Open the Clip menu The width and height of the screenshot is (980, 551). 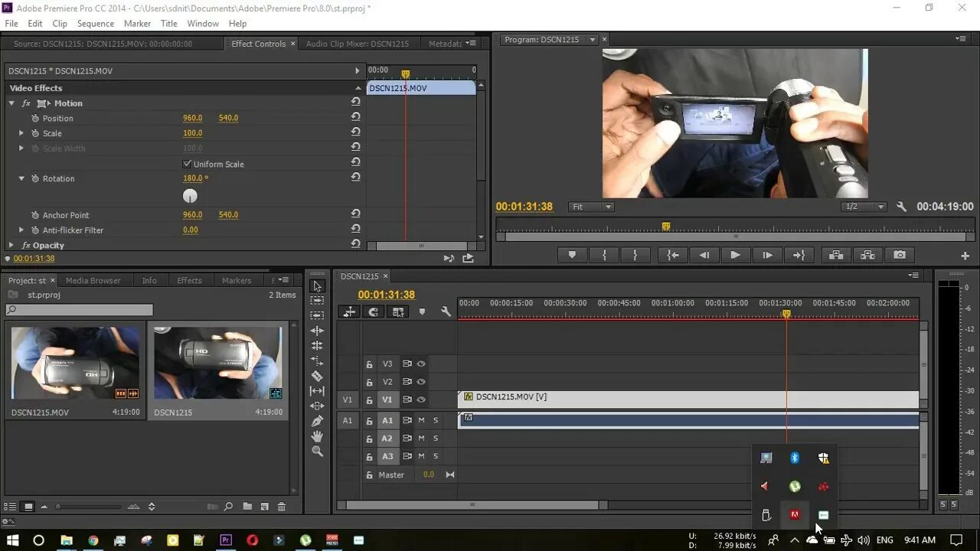(60, 24)
